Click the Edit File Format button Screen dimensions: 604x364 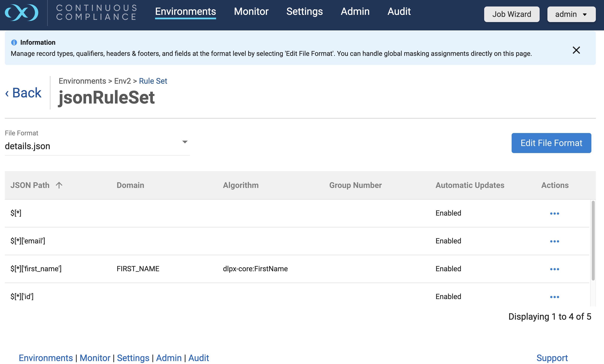(551, 143)
